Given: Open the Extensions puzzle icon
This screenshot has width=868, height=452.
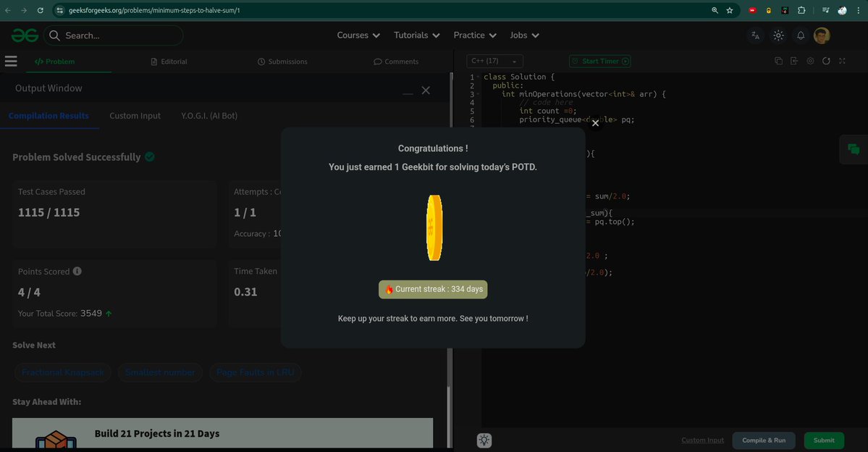Looking at the screenshot, I should pyautogui.click(x=801, y=10).
